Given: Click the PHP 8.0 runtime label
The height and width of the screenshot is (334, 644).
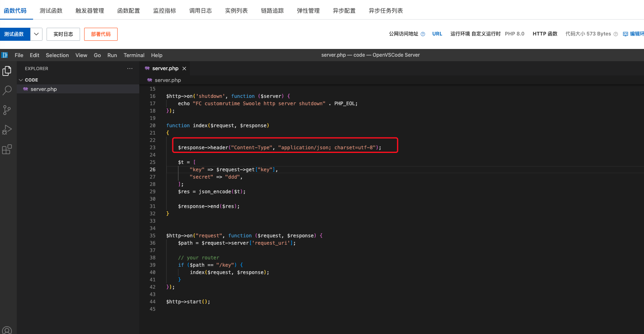Looking at the screenshot, I should click(x=515, y=34).
